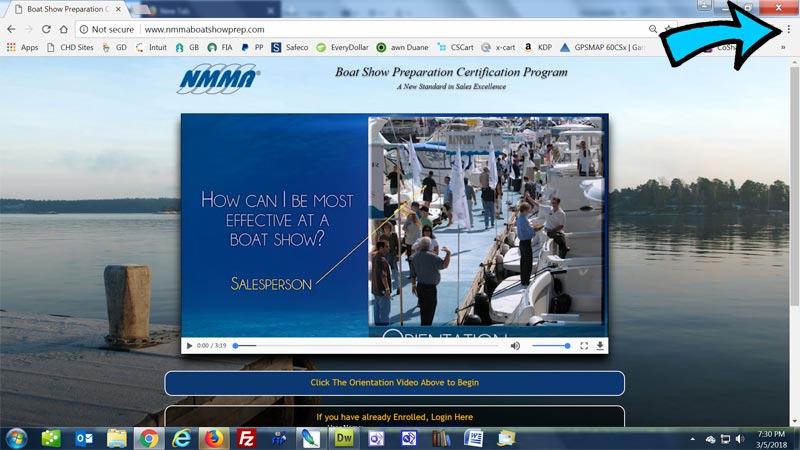Open Apps bookmark shortcut
The width and height of the screenshot is (800, 450).
pyautogui.click(x=22, y=47)
